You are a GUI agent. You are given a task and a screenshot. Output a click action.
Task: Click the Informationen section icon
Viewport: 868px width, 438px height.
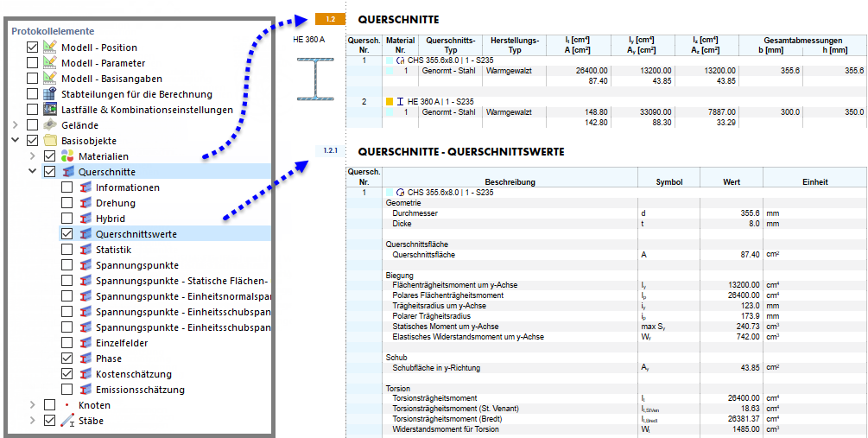coord(86,187)
